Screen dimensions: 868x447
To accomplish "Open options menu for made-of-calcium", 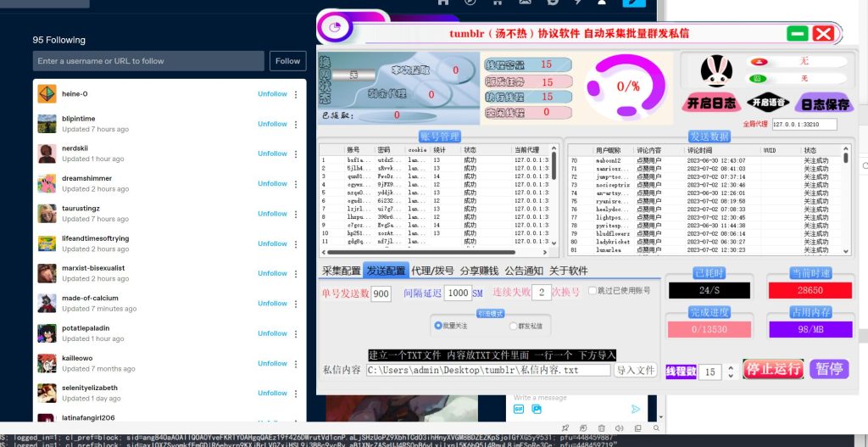I will (296, 304).
